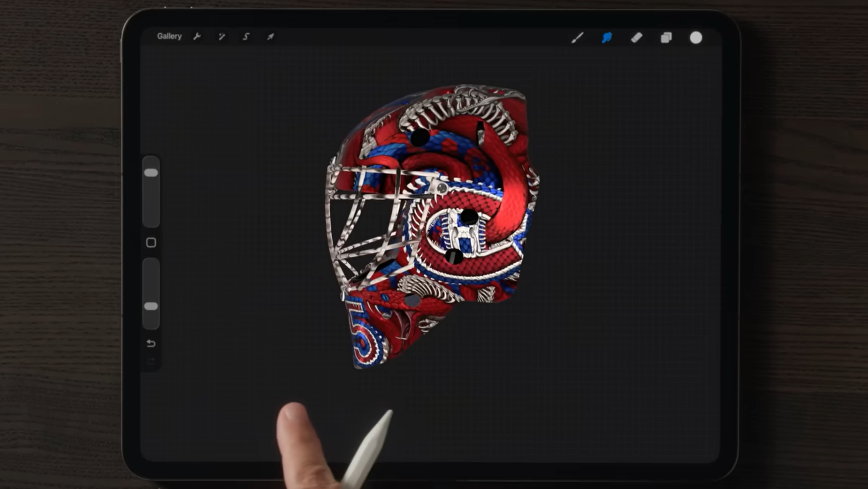Screen dimensions: 868x489
Task: Switch to the Eraser tool
Action: point(637,38)
